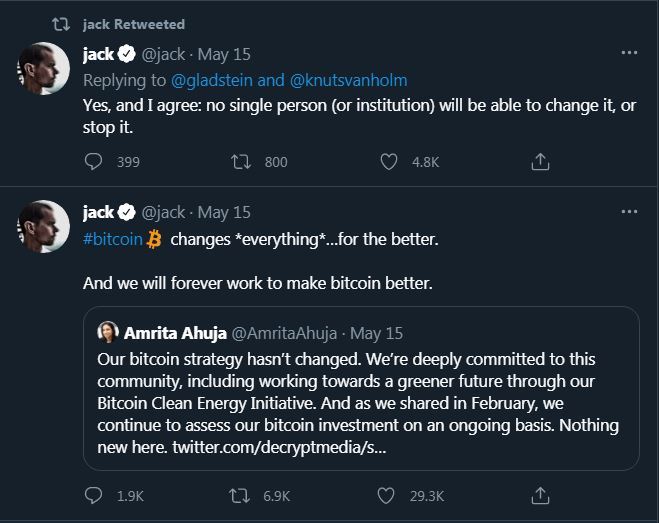Open the May 15 timestamp of first tweet

pos(224,54)
